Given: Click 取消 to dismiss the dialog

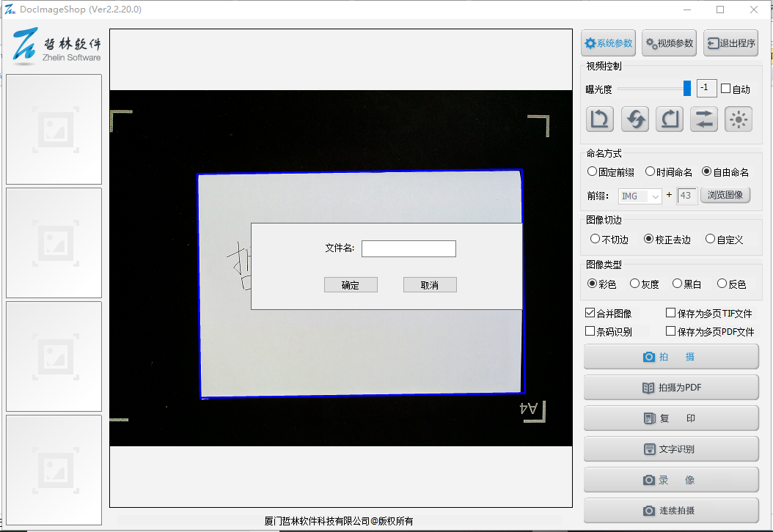Looking at the screenshot, I should (x=430, y=285).
